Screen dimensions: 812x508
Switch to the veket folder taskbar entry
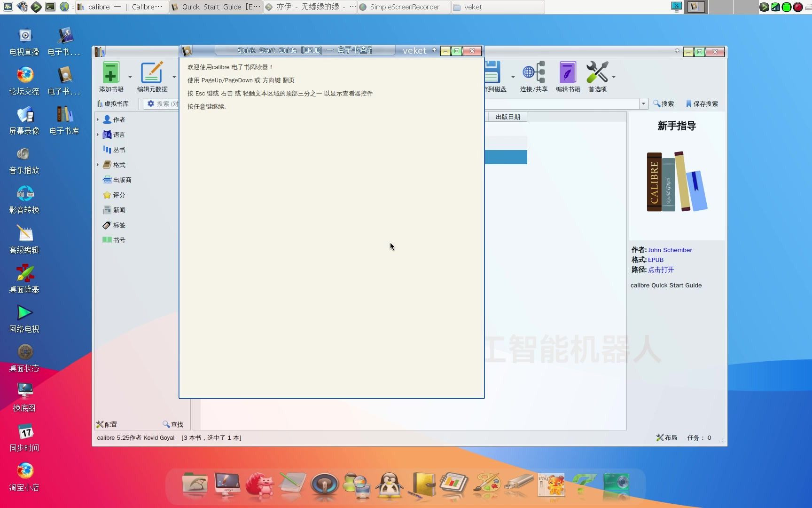(x=498, y=7)
